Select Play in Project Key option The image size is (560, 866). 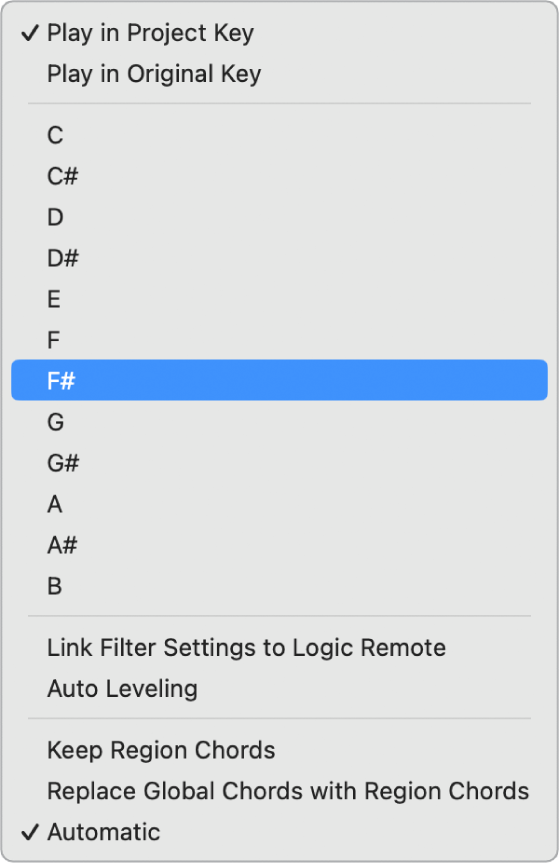point(279,33)
